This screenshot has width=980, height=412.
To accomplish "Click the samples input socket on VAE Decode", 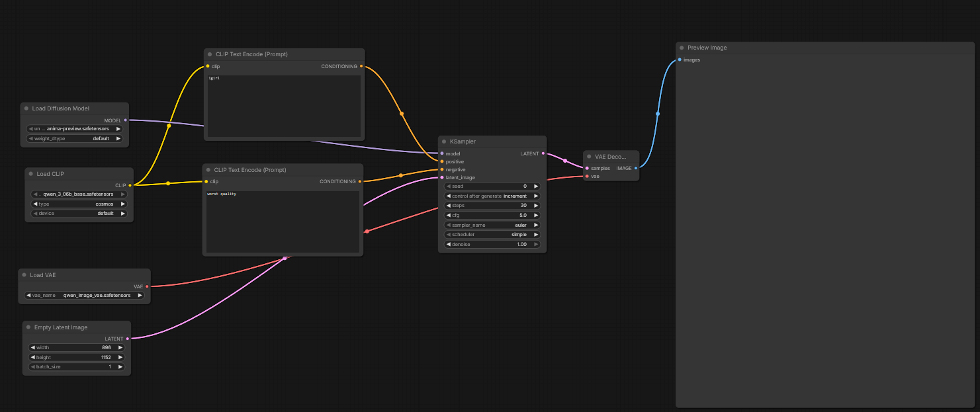I will click(x=587, y=168).
